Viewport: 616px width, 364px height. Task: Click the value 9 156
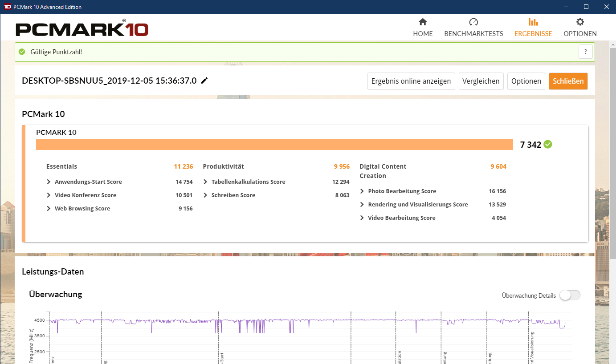[x=185, y=209]
